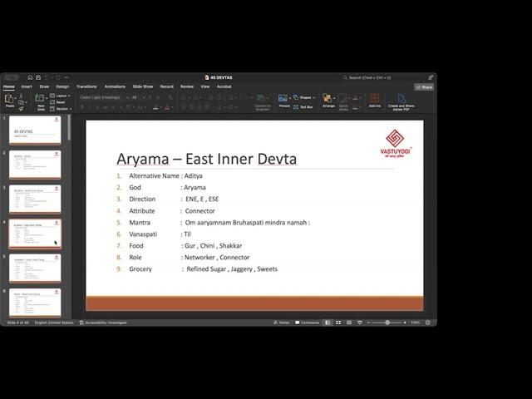Start Slide Show from status bar

[x=360, y=323]
